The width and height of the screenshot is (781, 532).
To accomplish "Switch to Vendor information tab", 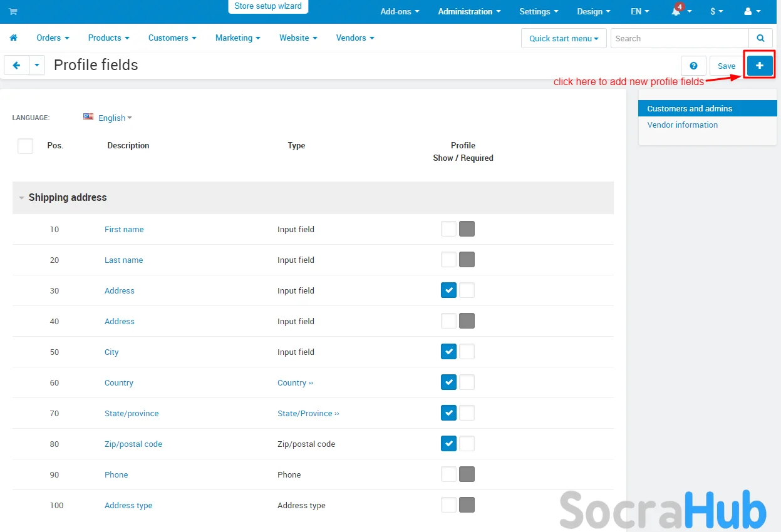I will point(682,125).
